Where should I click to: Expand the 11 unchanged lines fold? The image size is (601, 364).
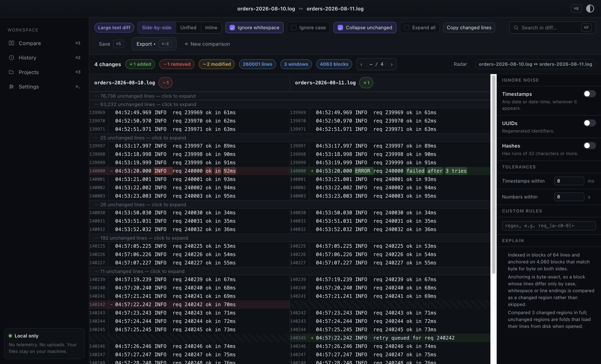[x=289, y=271]
